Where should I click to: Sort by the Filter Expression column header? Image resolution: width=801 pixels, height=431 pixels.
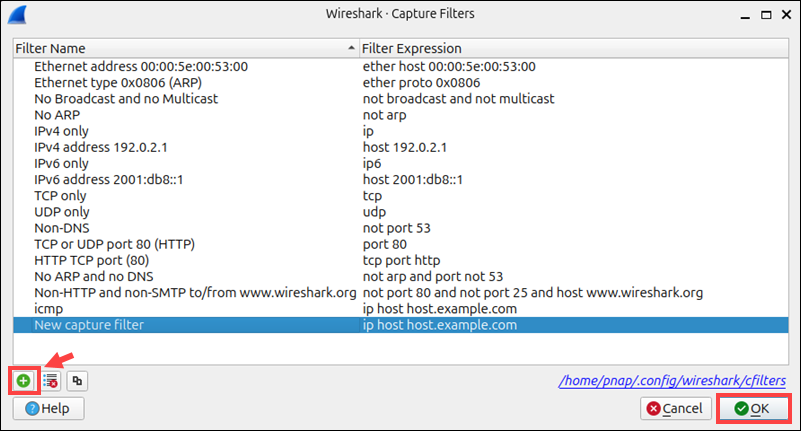click(574, 49)
